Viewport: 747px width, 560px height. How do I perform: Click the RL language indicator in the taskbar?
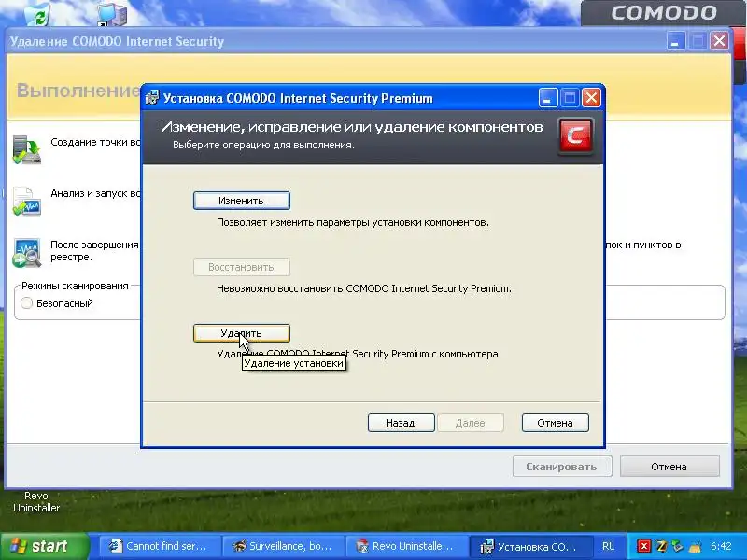coord(609,546)
